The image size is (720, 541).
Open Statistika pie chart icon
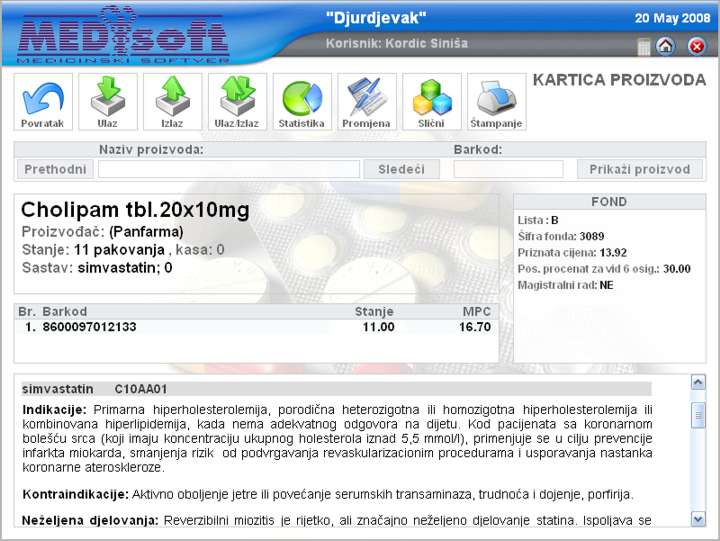pos(302,101)
